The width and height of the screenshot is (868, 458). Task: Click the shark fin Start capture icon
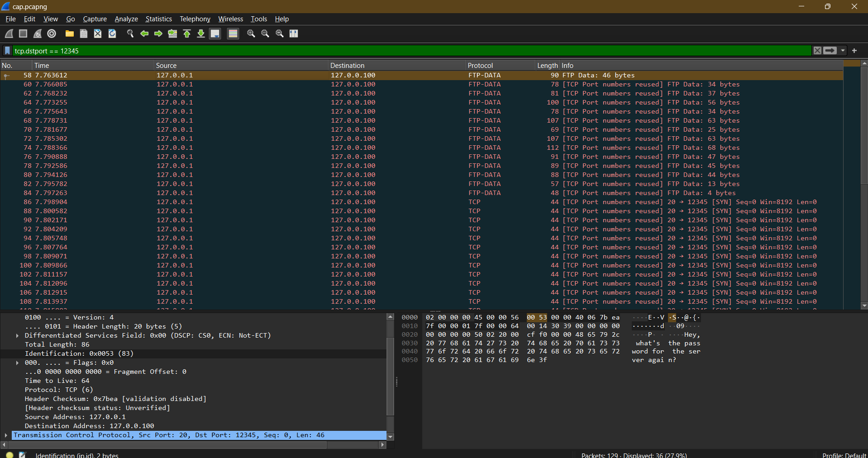(9, 33)
